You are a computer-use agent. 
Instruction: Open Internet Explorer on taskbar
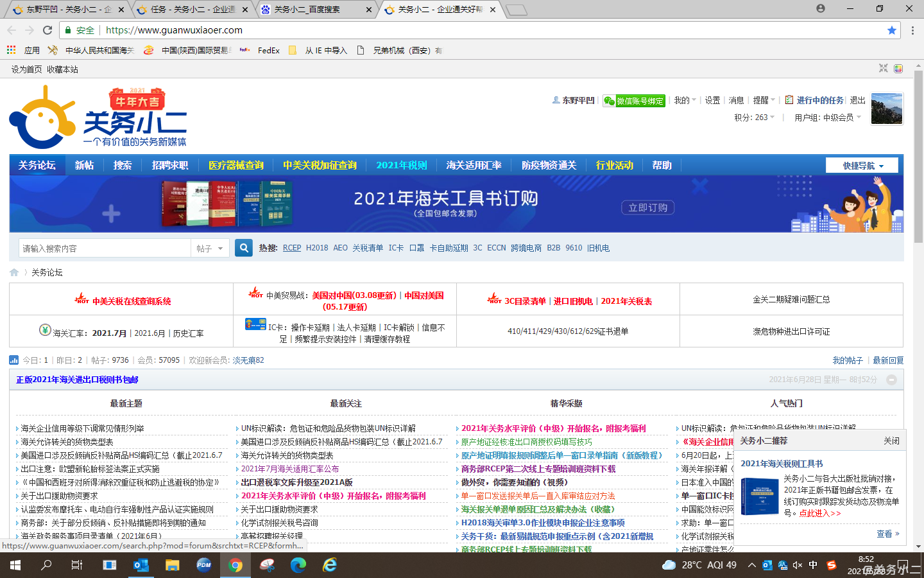coord(330,565)
